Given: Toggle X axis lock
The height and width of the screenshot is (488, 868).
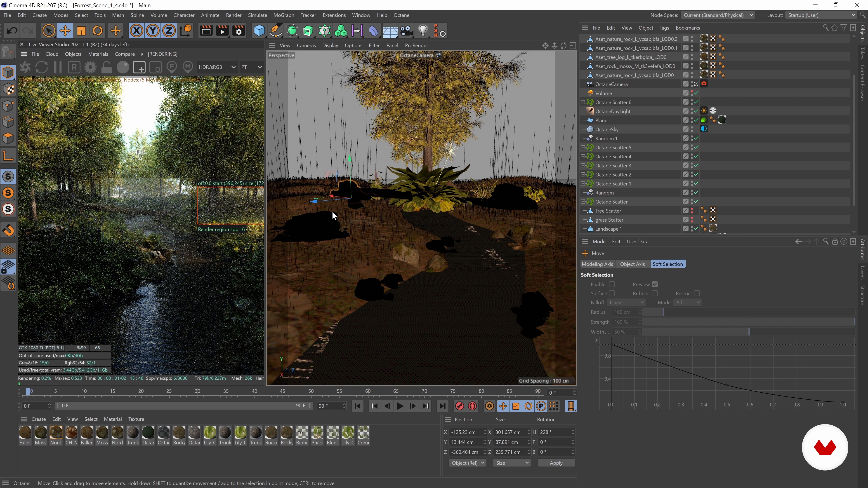Looking at the screenshot, I should pos(136,31).
